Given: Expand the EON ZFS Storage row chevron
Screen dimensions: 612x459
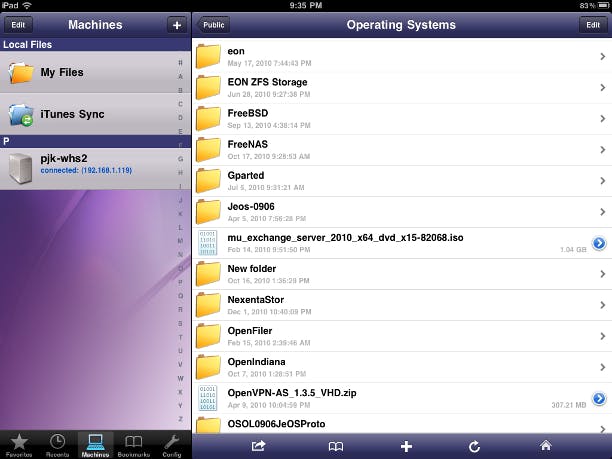Looking at the screenshot, I should [603, 87].
